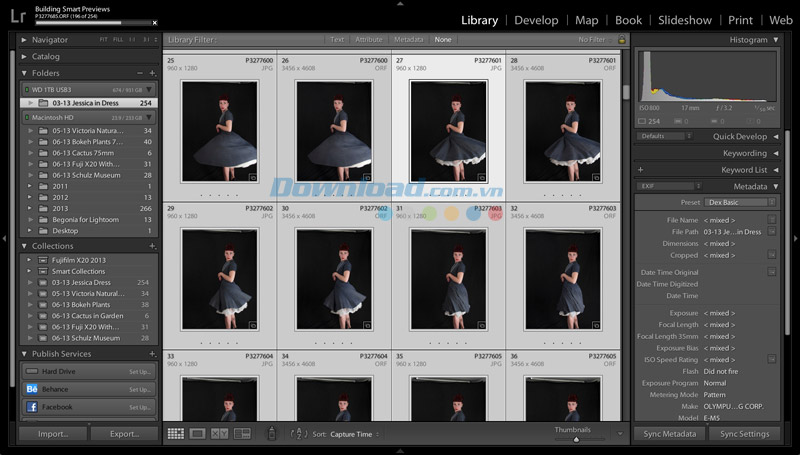Open the Dex Basic preset dropdown
The width and height of the screenshot is (800, 455).
tap(740, 203)
